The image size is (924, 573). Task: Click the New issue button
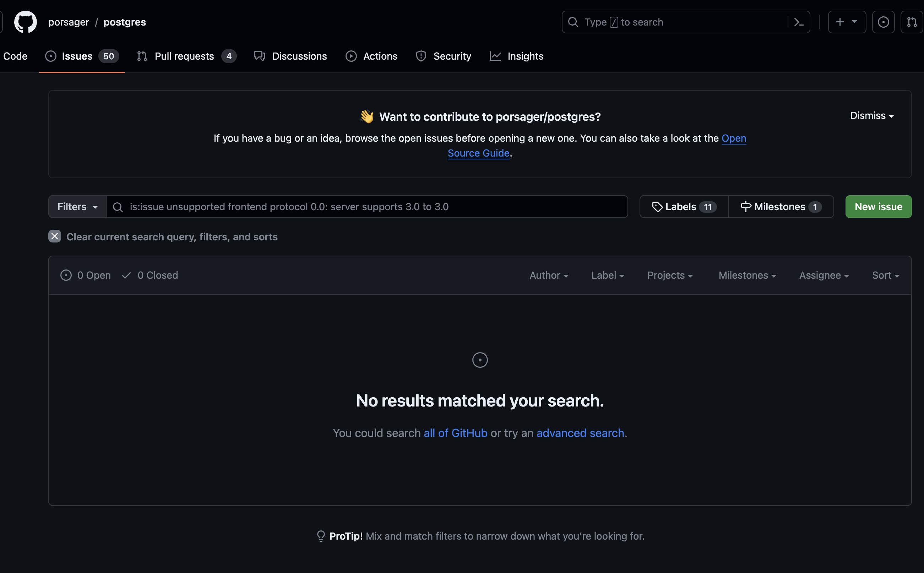[878, 207]
